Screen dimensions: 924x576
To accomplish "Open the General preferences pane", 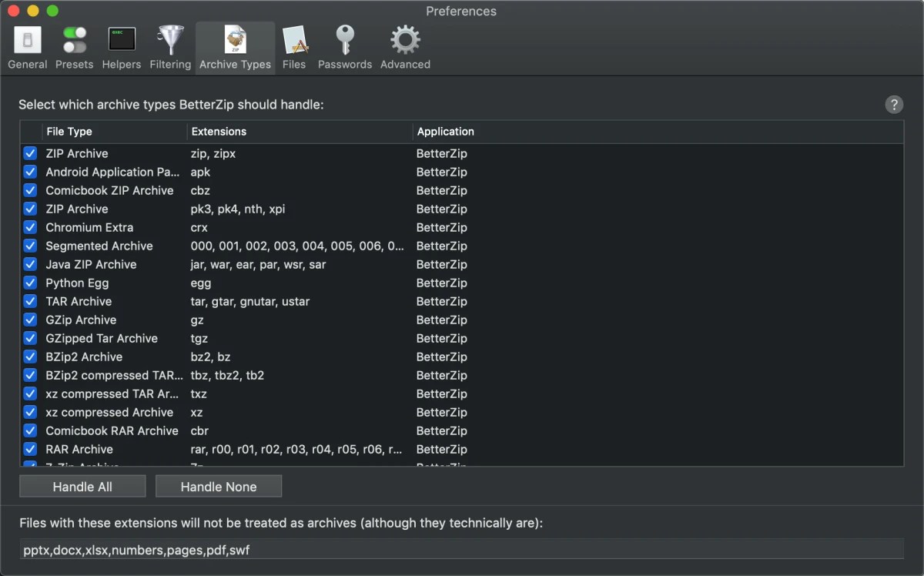I will [x=28, y=48].
